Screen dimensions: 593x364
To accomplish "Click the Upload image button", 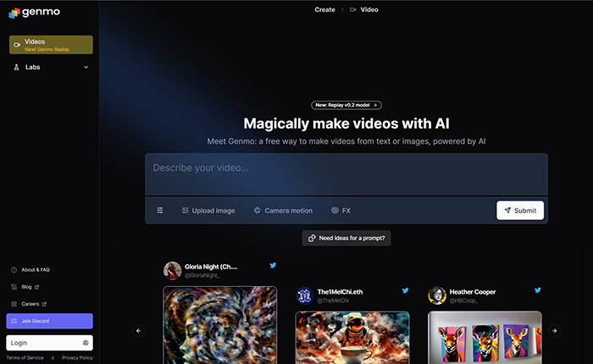I will [x=208, y=211].
